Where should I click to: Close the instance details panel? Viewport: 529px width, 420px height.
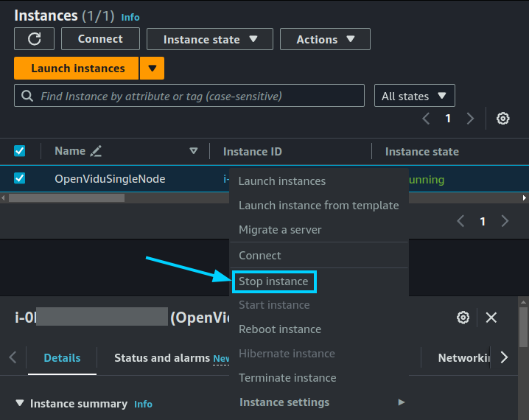point(491,318)
